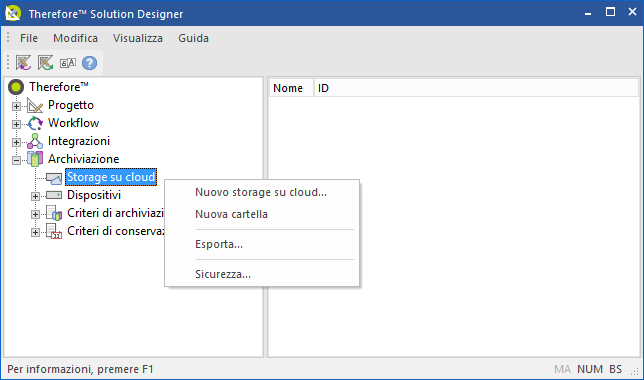Click the Integrazioni nodes icon
This screenshot has height=380, width=644.
pos(35,141)
